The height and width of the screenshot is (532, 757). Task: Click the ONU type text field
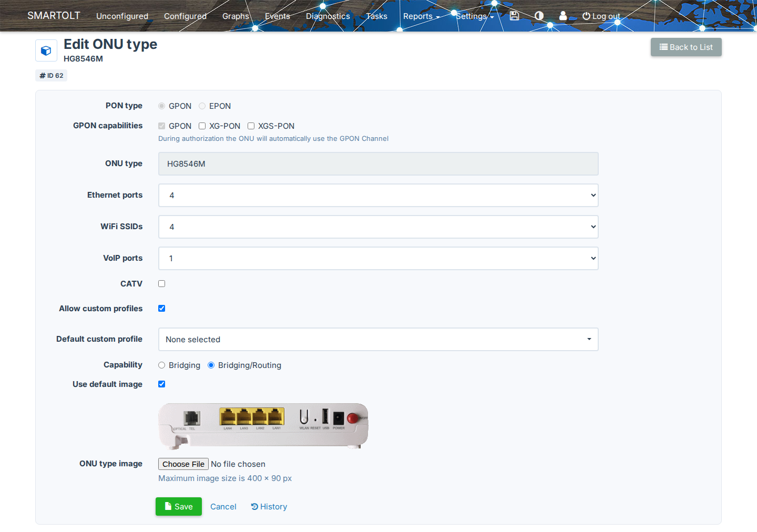coord(378,164)
